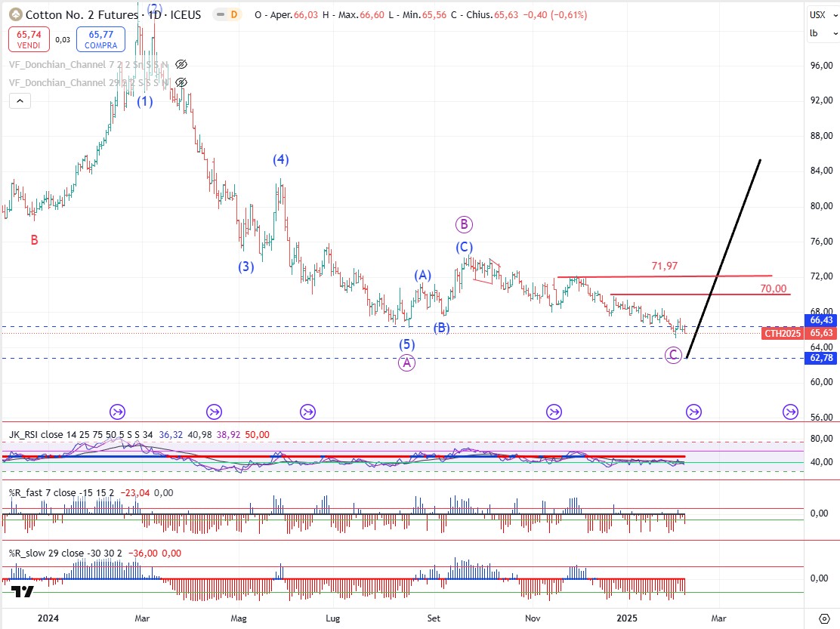The width and height of the screenshot is (840, 629).
Task: Click the blue (C) wave label
Action: point(464,248)
